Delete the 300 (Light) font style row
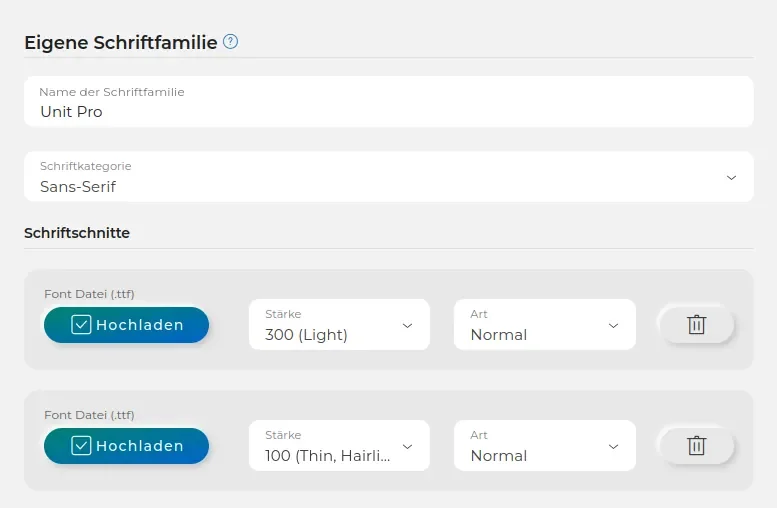The height and width of the screenshot is (508, 777). pos(696,325)
